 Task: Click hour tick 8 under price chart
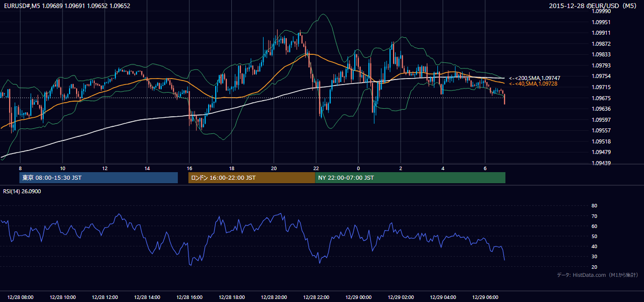point(20,168)
